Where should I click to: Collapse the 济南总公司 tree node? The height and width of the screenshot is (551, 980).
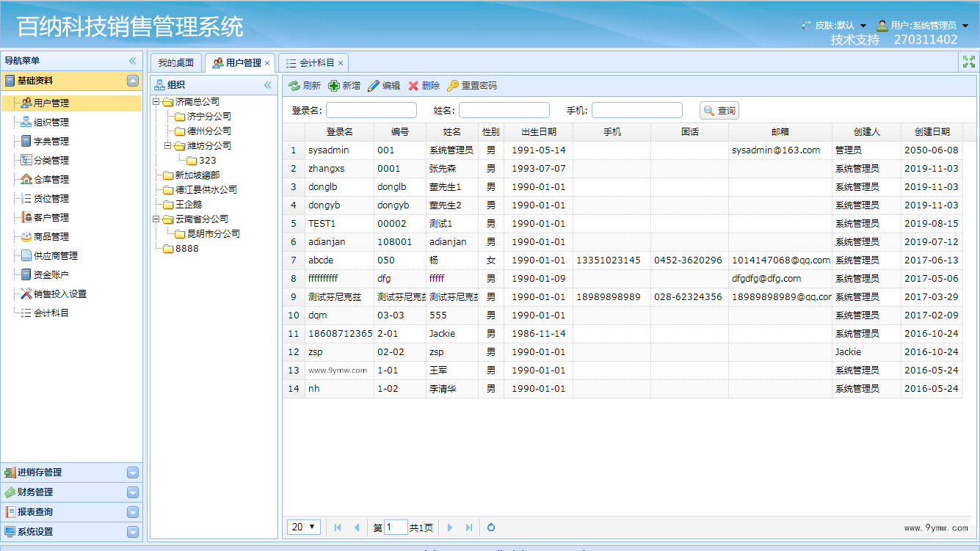point(156,102)
